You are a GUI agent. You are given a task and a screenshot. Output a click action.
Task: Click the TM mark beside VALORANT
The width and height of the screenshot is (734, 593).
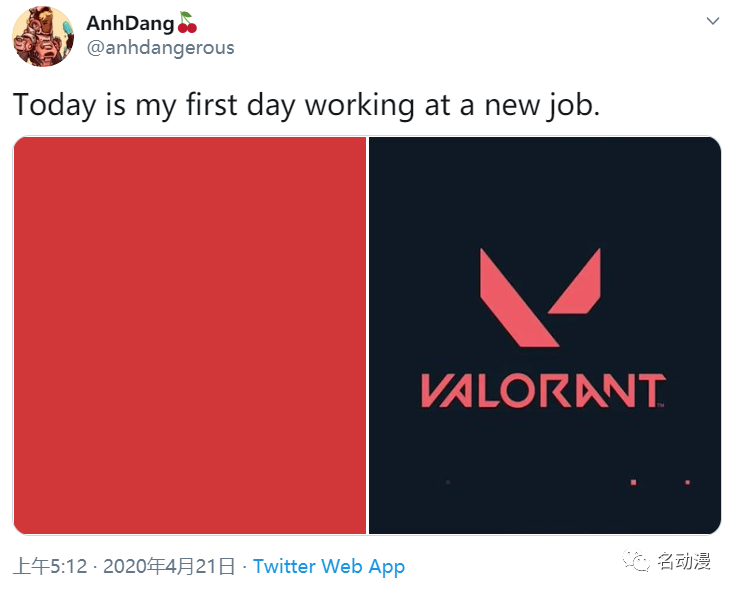pyautogui.click(x=661, y=405)
